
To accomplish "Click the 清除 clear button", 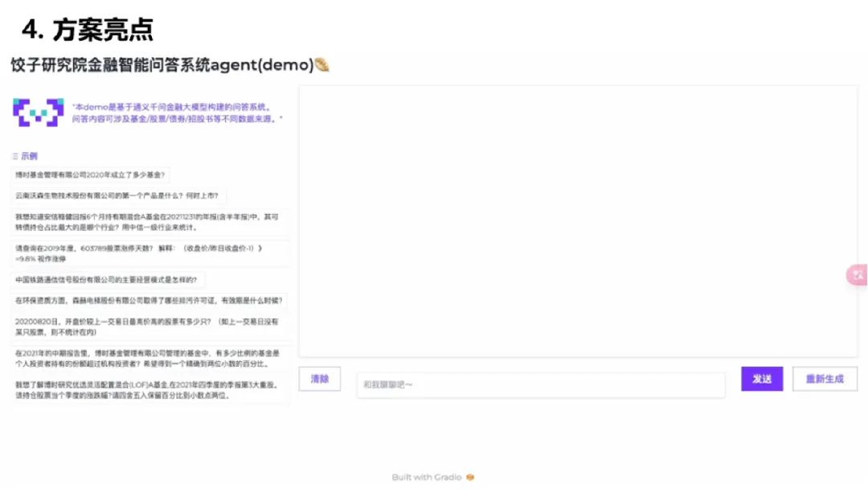I will (x=319, y=379).
